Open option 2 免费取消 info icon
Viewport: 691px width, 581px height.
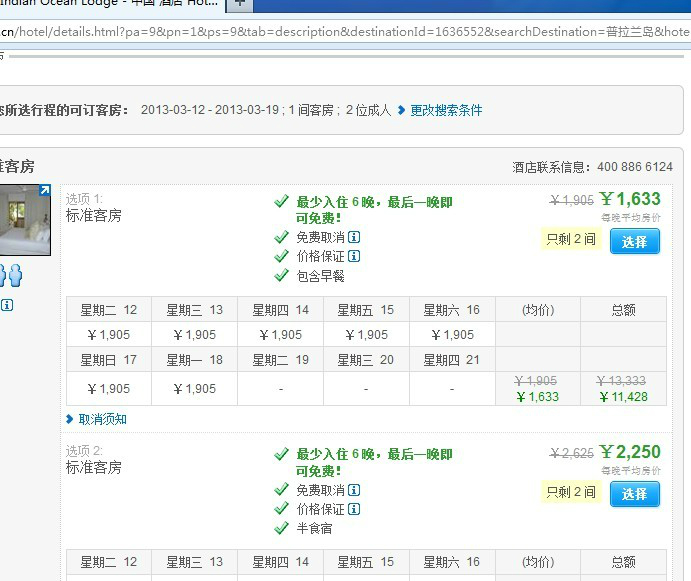pyautogui.click(x=354, y=490)
